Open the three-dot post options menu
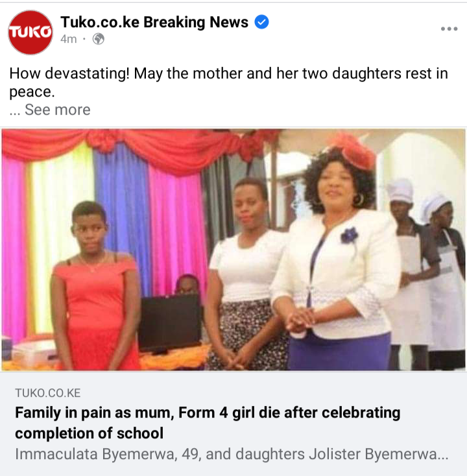The height and width of the screenshot is (476, 467). 449,29
